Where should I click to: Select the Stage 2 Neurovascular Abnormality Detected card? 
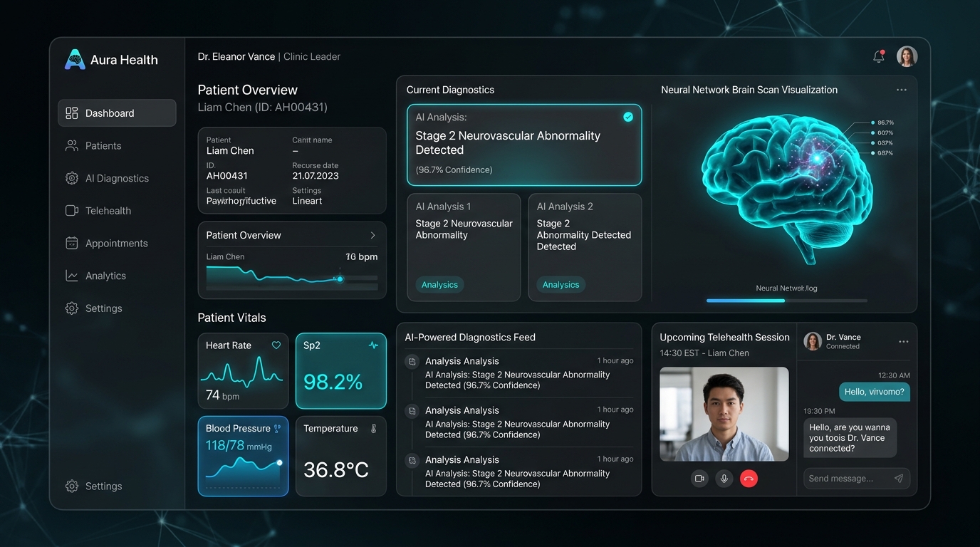[524, 145]
